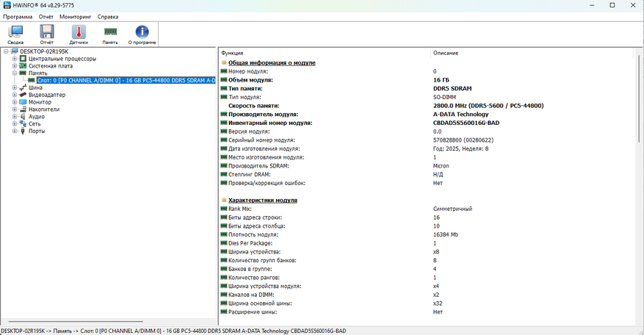Screen dimensions: 644x335
Task: Open the Сводка summary toolbar icon
Action: tap(15, 32)
